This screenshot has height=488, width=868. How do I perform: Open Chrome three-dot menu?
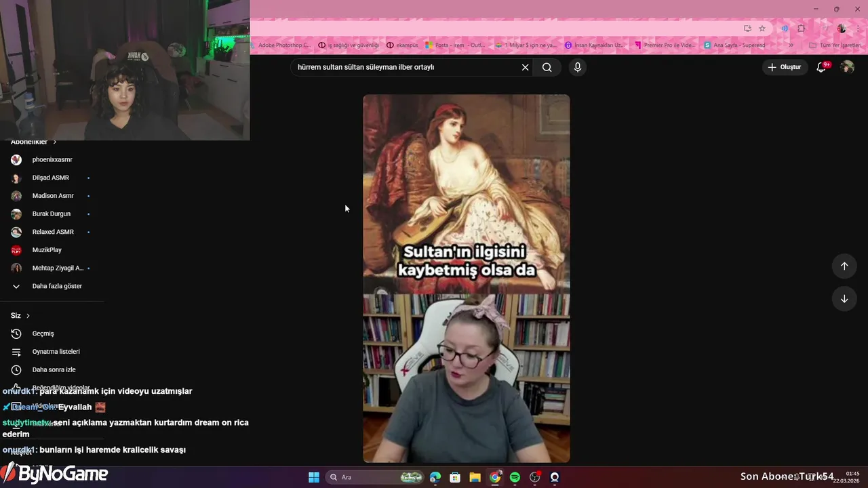coord(859,28)
